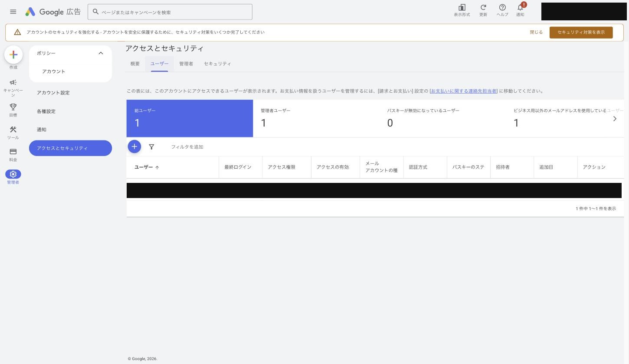
Task: Refresh the page with 更新 icon
Action: click(x=483, y=10)
